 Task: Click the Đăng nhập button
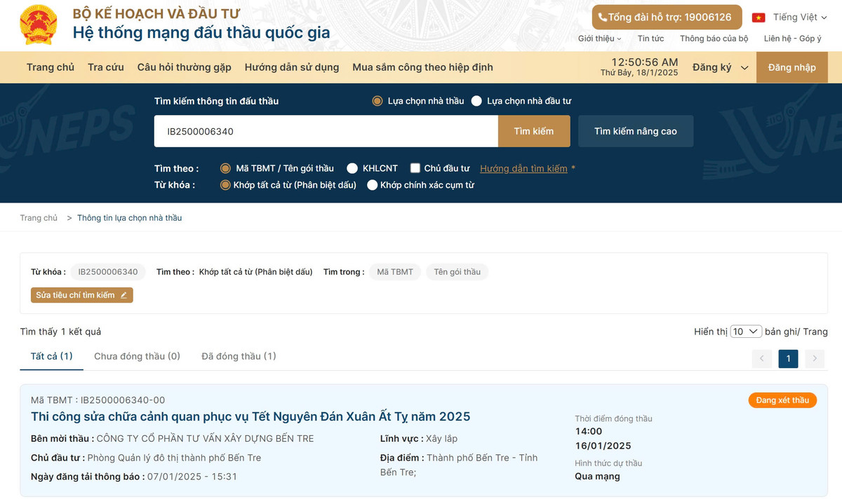tap(791, 67)
